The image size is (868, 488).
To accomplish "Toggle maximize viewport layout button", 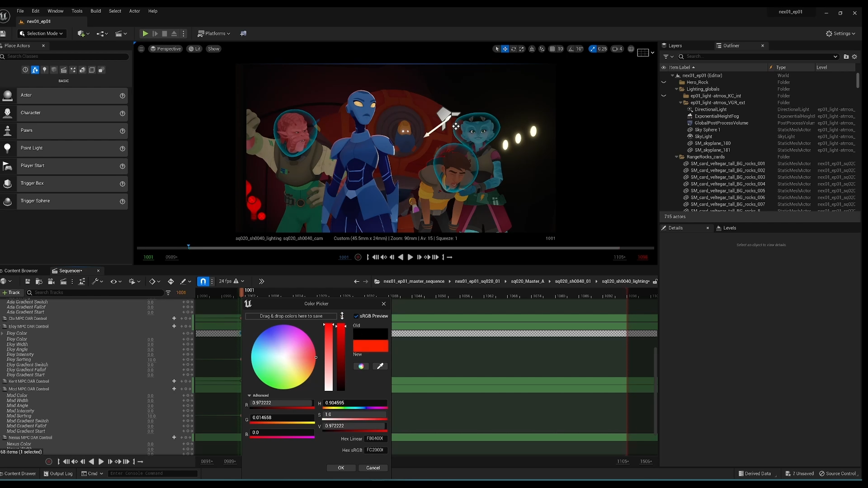I will [631, 49].
